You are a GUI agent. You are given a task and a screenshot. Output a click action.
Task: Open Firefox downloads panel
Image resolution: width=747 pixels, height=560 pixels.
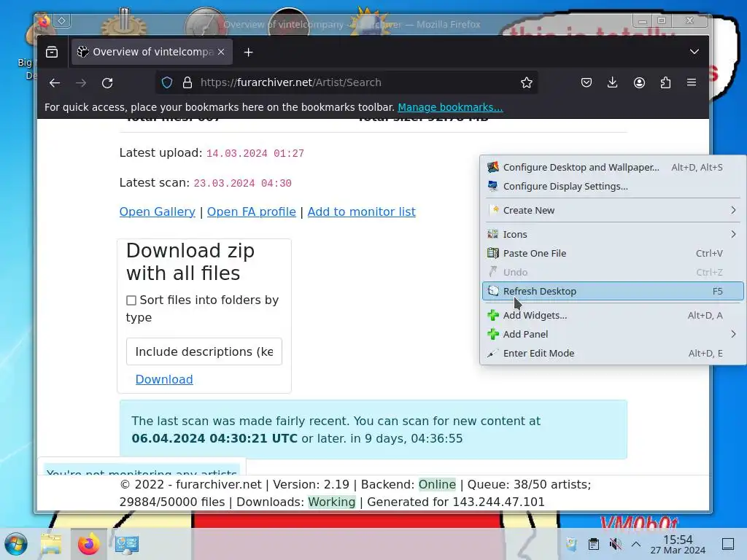coord(613,83)
